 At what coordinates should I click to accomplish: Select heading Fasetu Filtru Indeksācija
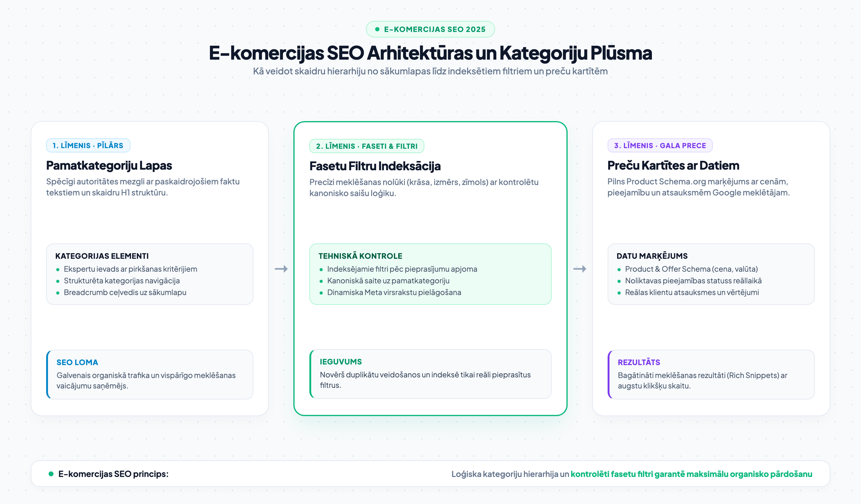click(x=375, y=166)
